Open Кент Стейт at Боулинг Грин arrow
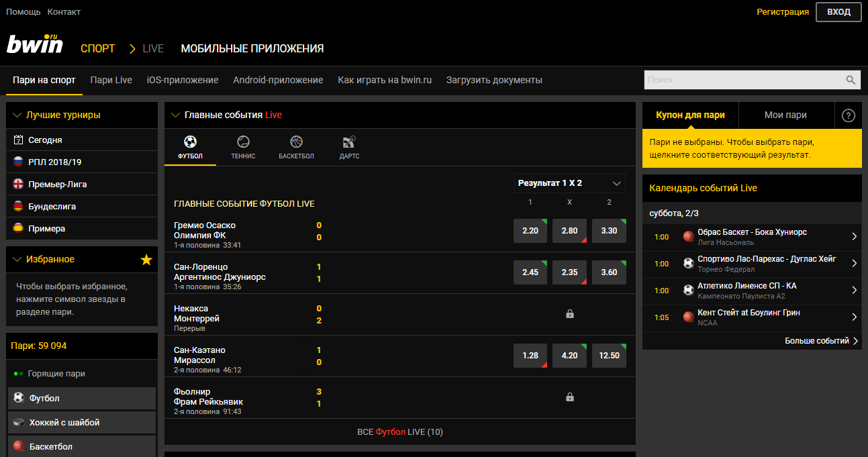Screen dimensions: 868x457 [855, 317]
